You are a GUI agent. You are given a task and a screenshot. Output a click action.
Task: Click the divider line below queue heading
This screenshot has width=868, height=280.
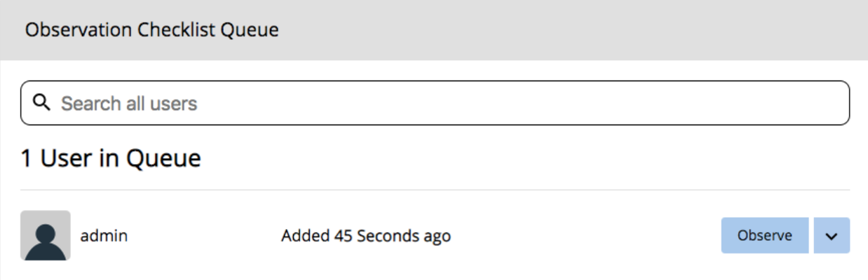tap(435, 190)
